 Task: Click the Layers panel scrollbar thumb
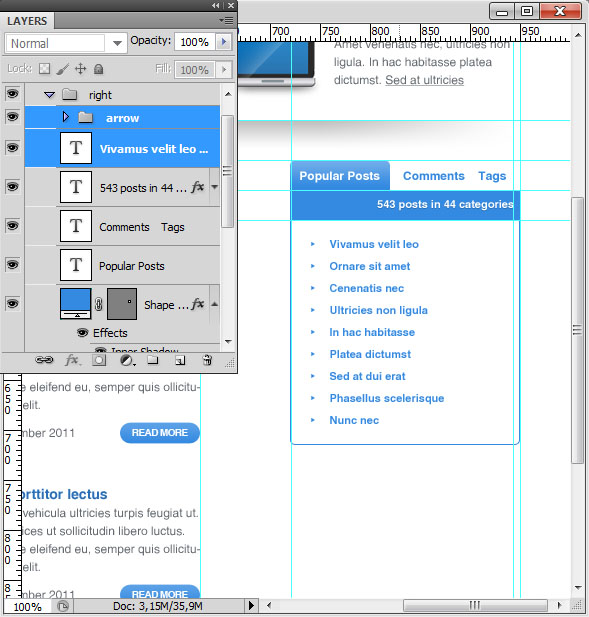coord(227,171)
